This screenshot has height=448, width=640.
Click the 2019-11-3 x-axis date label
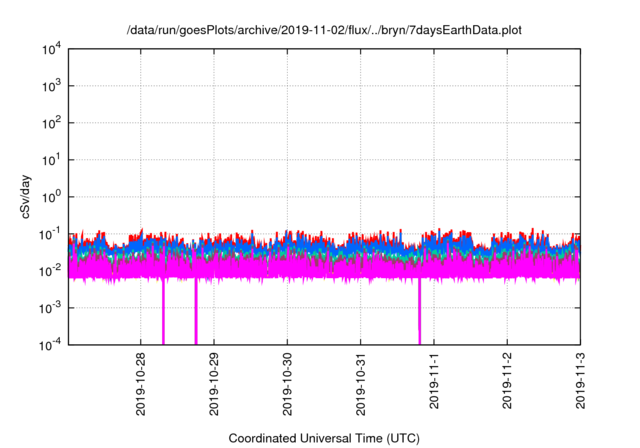pyautogui.click(x=580, y=381)
